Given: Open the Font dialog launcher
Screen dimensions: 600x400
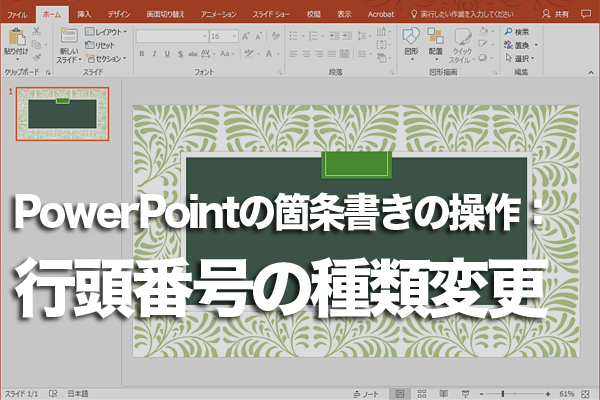Looking at the screenshot, I should [x=280, y=72].
